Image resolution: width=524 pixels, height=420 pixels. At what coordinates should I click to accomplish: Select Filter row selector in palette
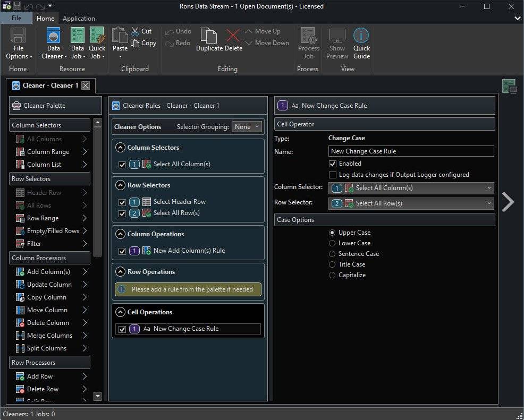(34, 244)
